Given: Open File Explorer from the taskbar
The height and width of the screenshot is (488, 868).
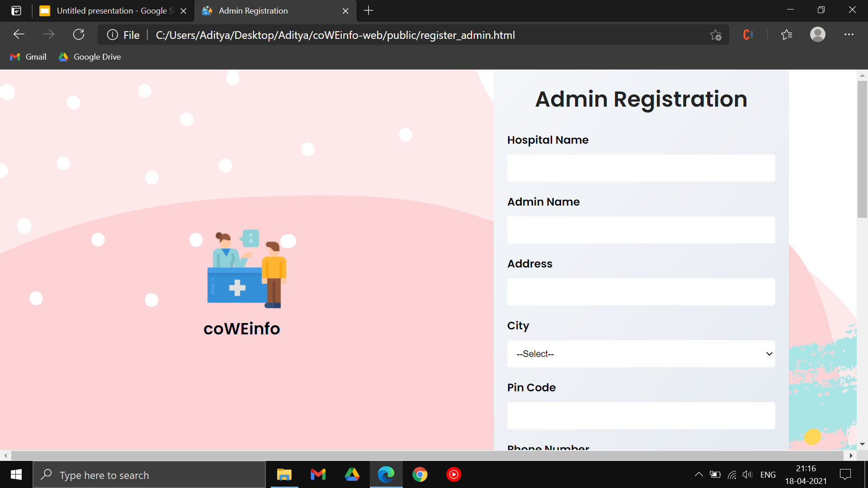Looking at the screenshot, I should (x=284, y=474).
